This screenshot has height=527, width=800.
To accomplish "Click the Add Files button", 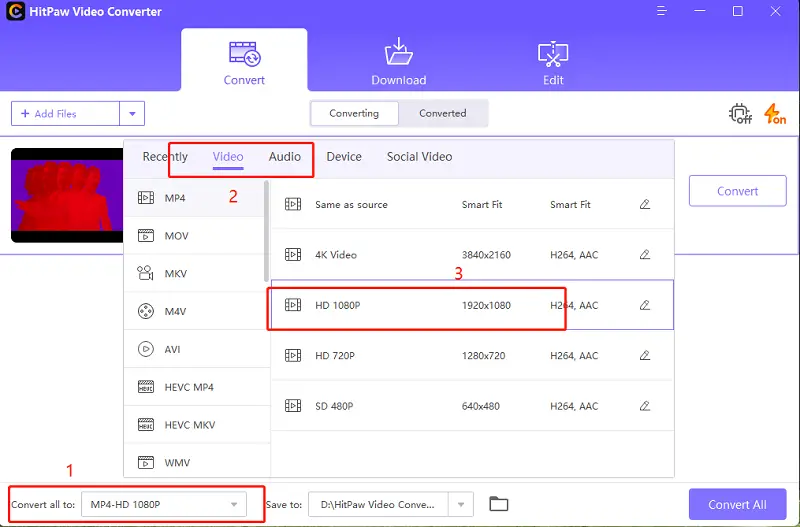I will [x=65, y=113].
